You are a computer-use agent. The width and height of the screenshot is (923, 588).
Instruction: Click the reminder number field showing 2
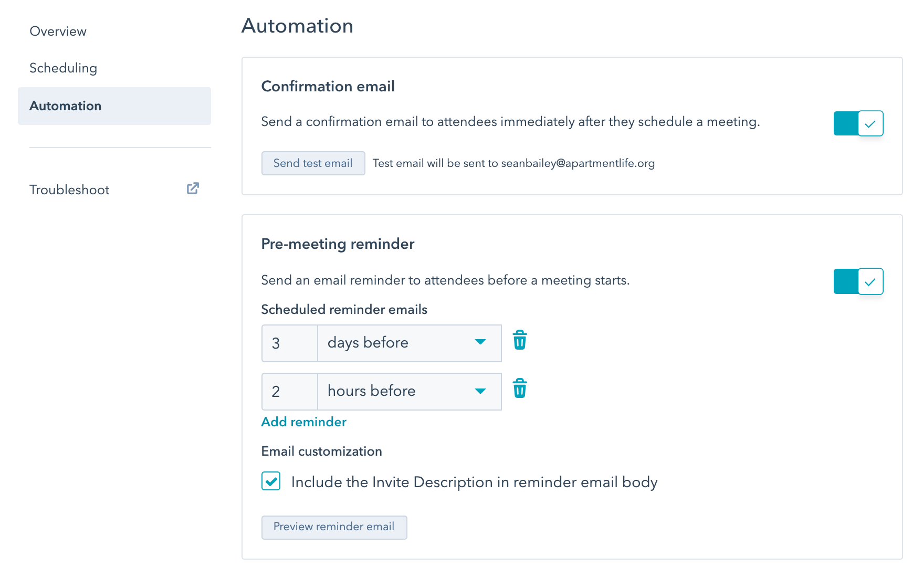click(290, 392)
